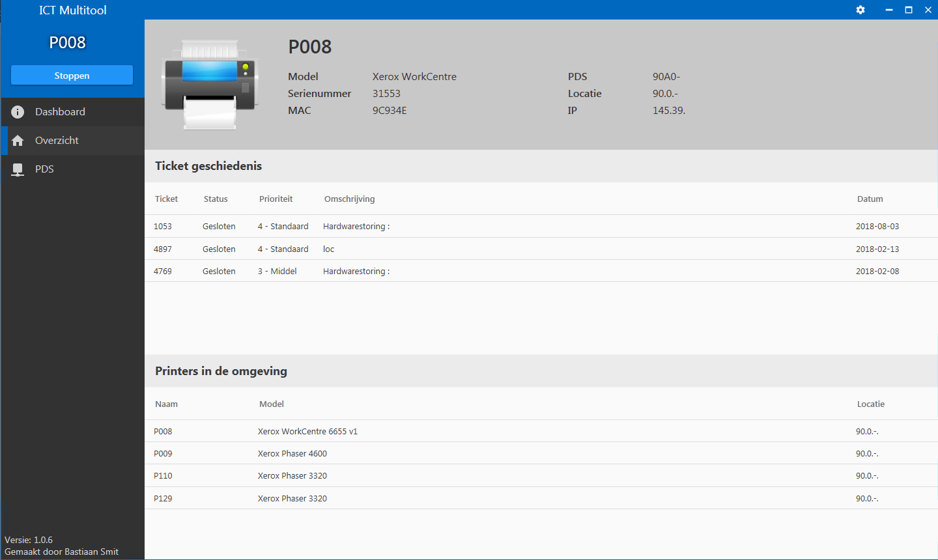938x560 pixels.
Task: Switch to the PDS menu item
Action: [44, 169]
